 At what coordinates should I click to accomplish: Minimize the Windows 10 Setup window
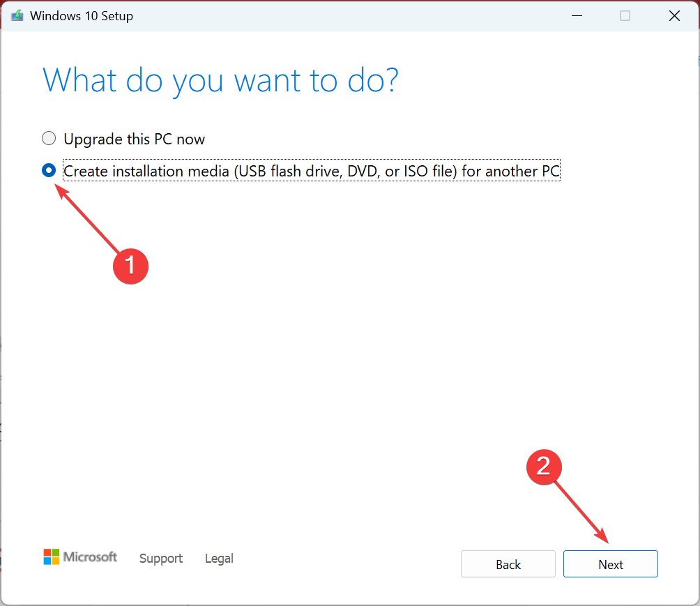coord(577,15)
